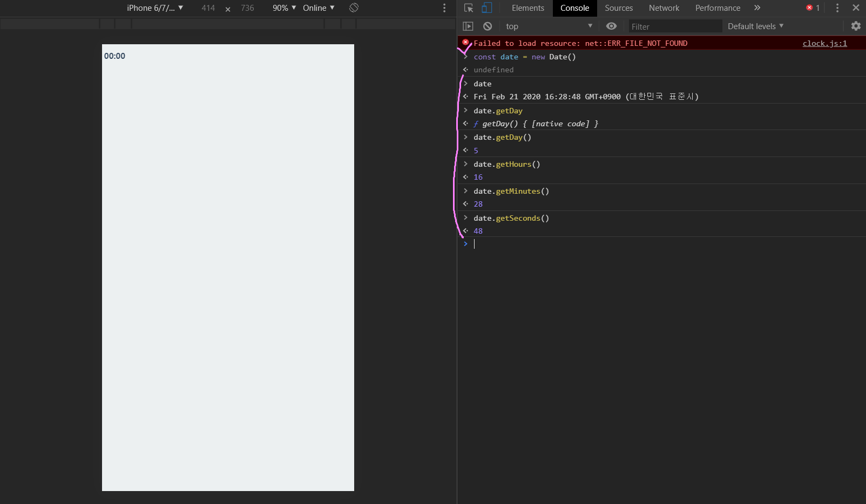Focus the console Filter field
The height and width of the screenshot is (504, 866).
coord(675,26)
